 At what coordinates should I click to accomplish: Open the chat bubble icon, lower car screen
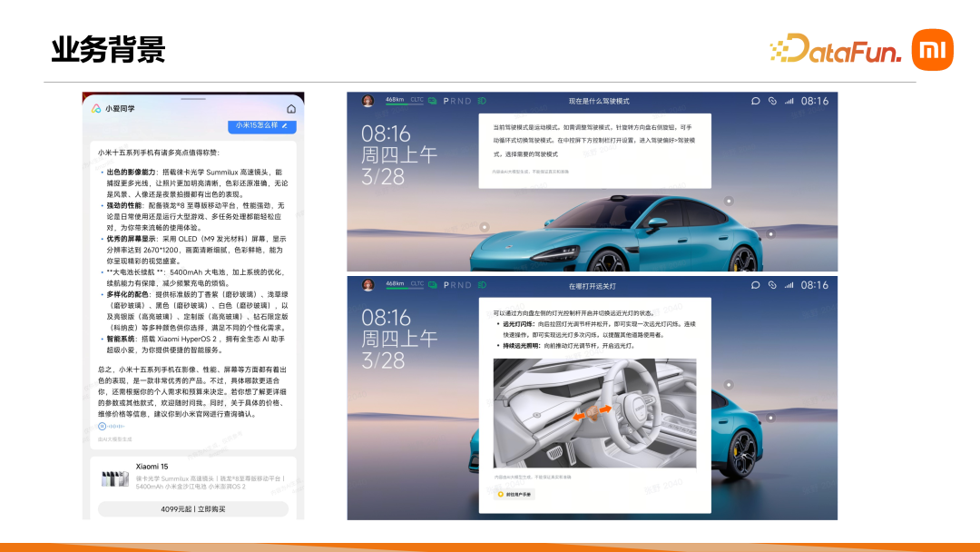[x=756, y=284]
